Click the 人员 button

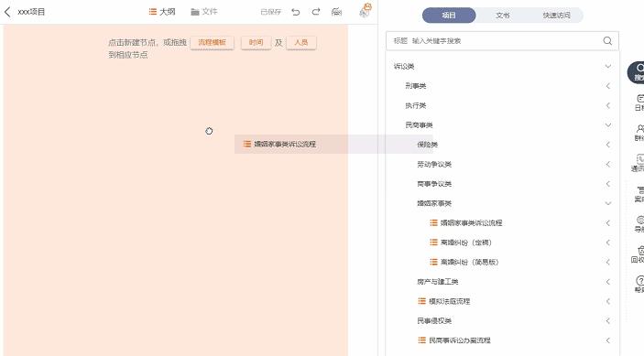click(301, 42)
